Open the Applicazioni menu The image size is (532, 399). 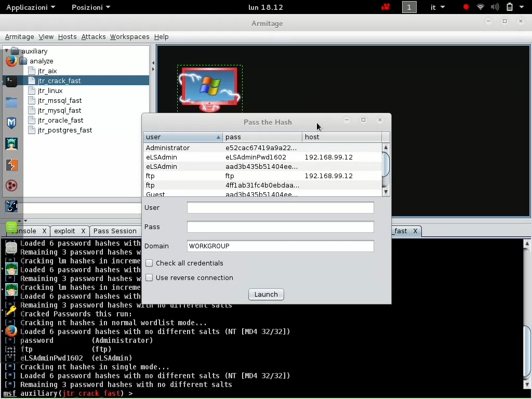coord(31,7)
